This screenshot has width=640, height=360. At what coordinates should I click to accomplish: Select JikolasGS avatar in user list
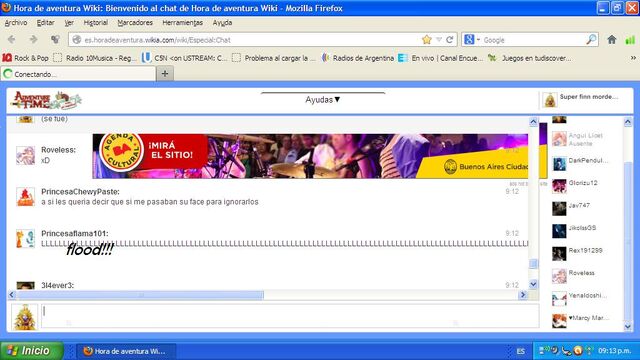point(559,231)
